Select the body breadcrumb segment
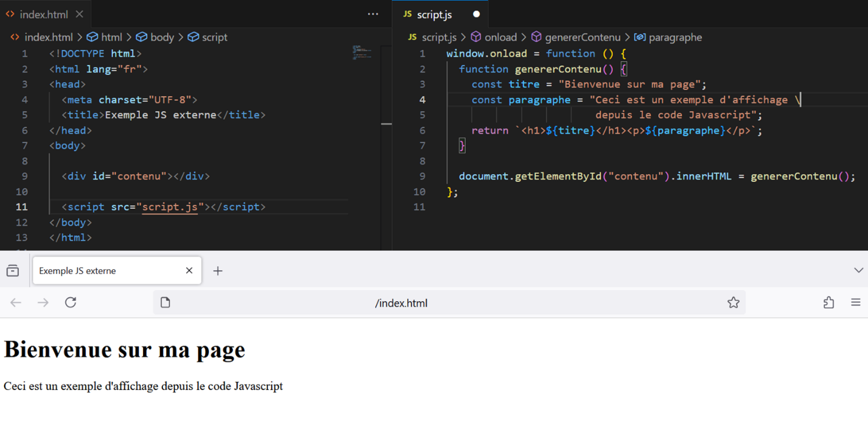The image size is (868, 429). 162,37
